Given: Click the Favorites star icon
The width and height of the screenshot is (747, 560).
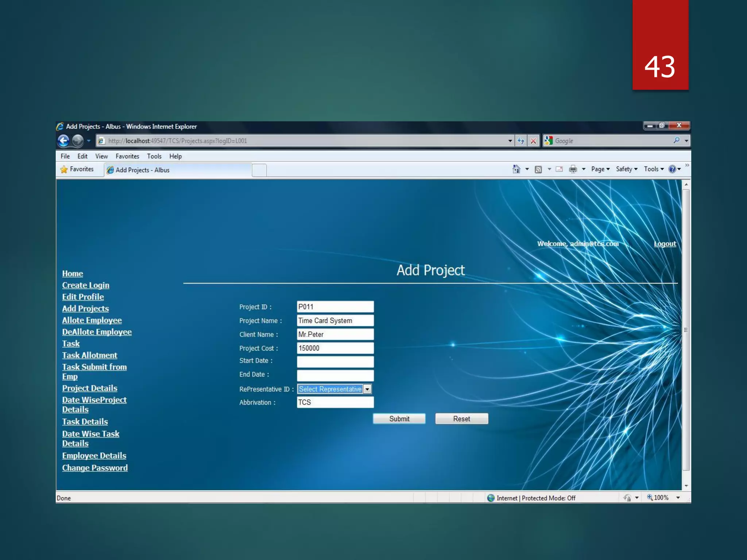Looking at the screenshot, I should click(x=64, y=169).
